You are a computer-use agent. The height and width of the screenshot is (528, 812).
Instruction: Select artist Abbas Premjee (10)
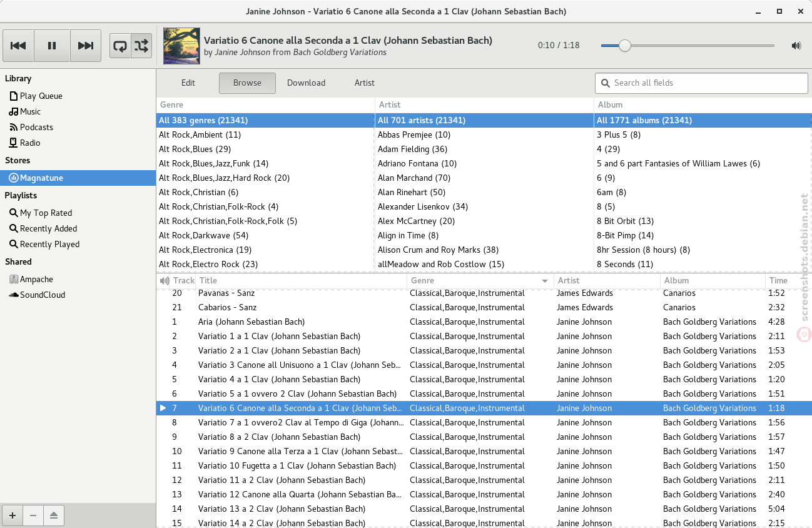484,135
